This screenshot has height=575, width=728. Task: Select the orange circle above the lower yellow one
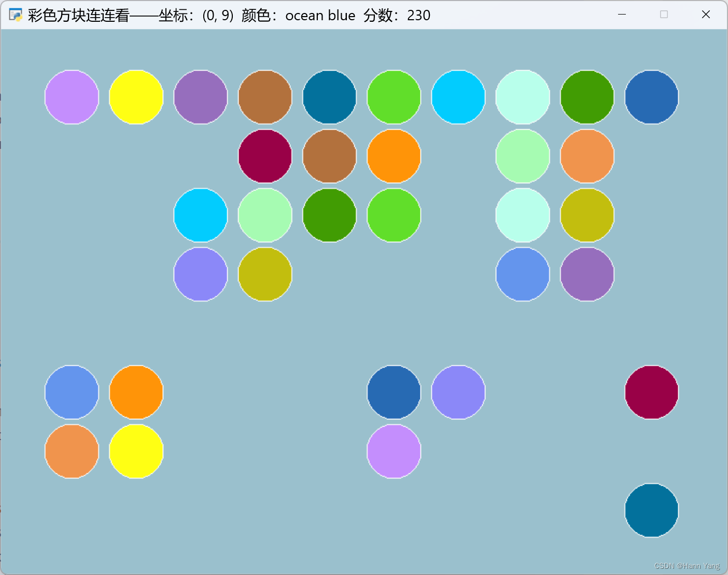pyautogui.click(x=136, y=392)
